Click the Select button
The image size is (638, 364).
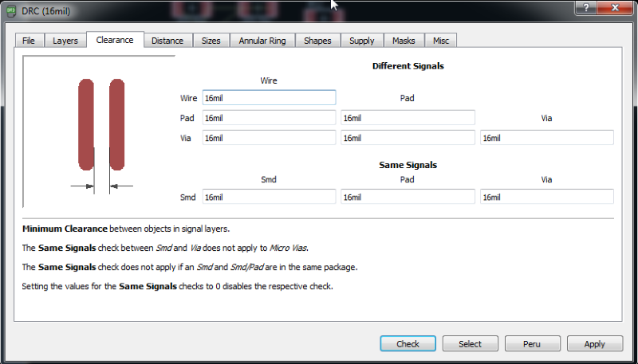tap(470, 344)
